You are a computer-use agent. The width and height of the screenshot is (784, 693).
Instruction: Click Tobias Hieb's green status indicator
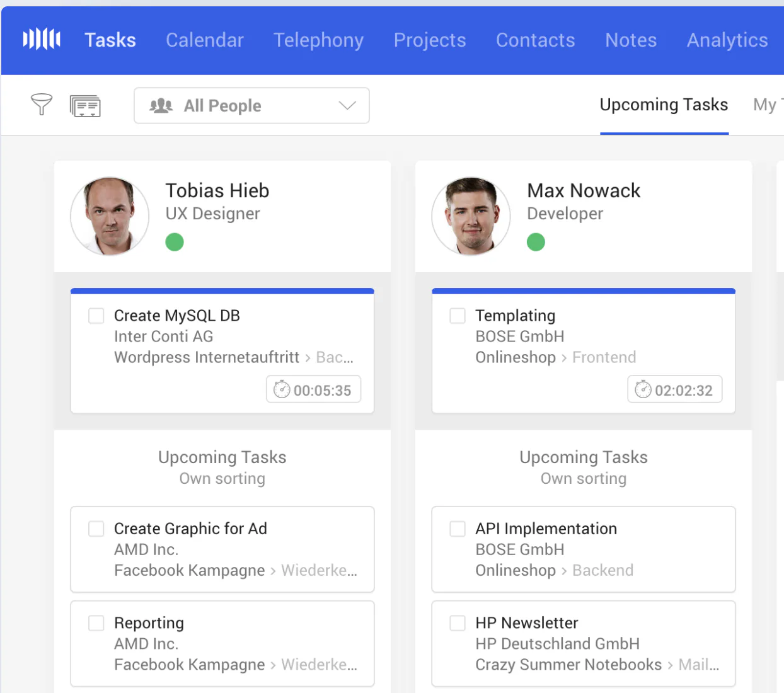tap(175, 242)
